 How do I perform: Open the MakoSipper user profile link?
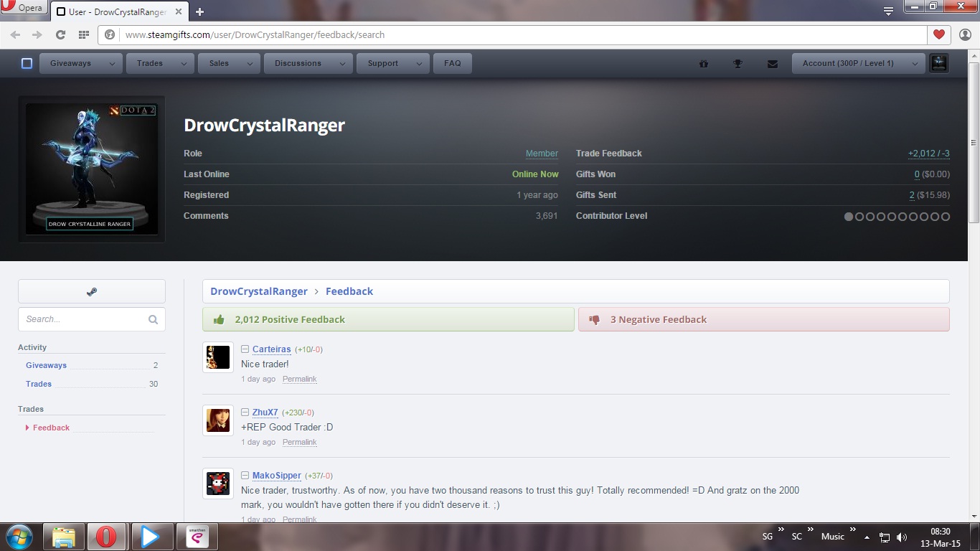point(277,476)
